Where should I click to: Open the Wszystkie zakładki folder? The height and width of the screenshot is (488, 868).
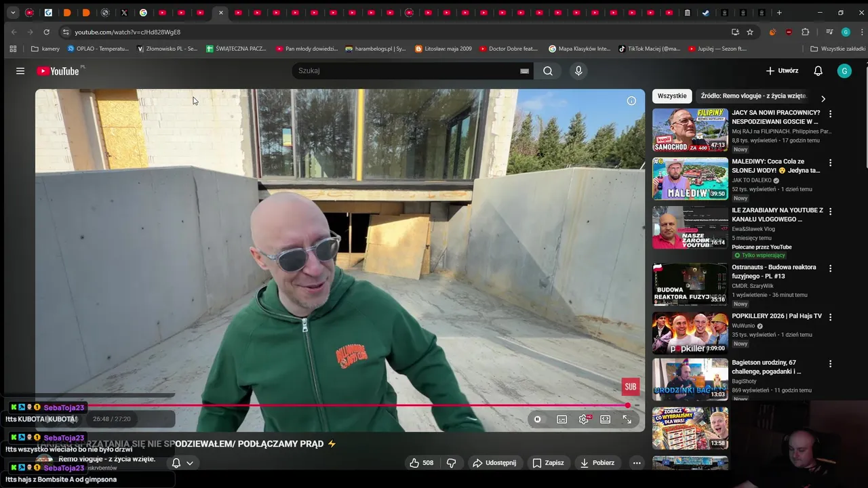838,49
